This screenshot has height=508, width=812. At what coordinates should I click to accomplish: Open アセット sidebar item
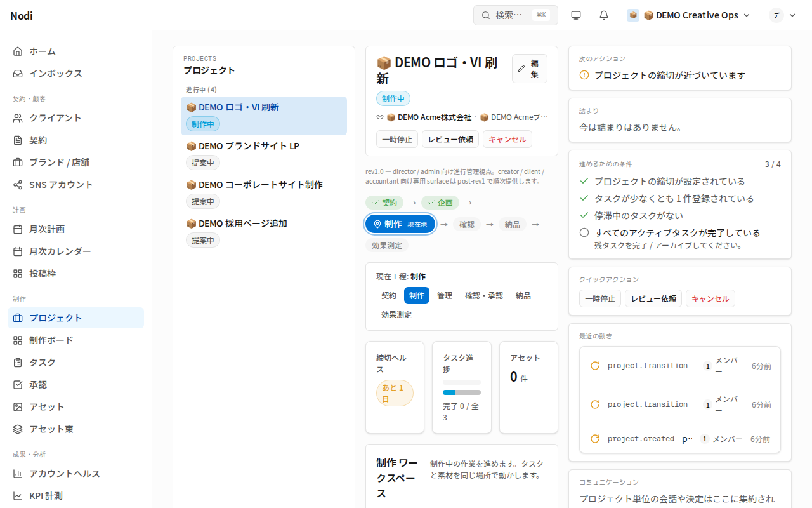pyautogui.click(x=75, y=406)
